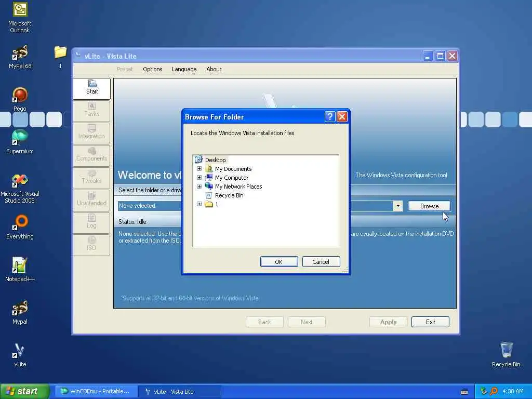Launch Notepad++ from the desktop
The height and width of the screenshot is (399, 532).
(20, 270)
